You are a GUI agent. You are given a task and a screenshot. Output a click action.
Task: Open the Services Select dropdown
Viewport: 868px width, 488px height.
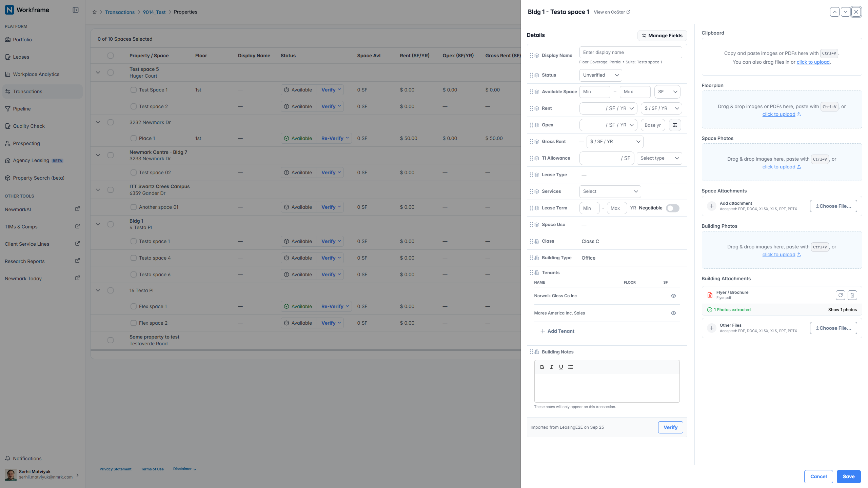[610, 191]
